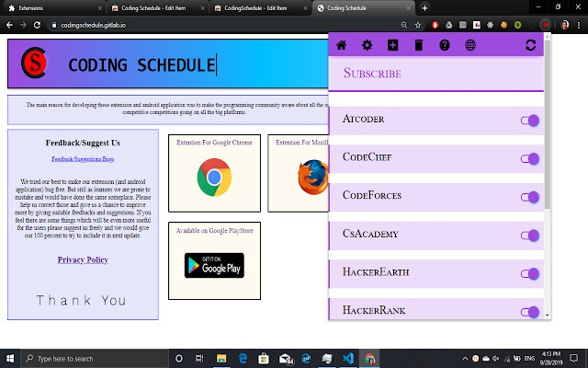Click the refresh icon in popup toolbar
The image size is (588, 368).
coord(530,45)
